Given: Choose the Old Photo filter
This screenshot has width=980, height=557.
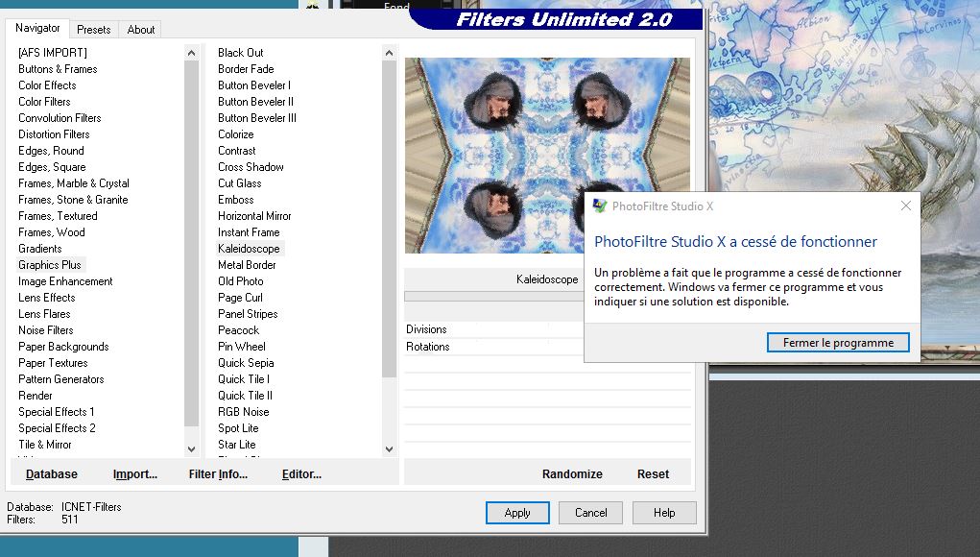Looking at the screenshot, I should (x=241, y=281).
